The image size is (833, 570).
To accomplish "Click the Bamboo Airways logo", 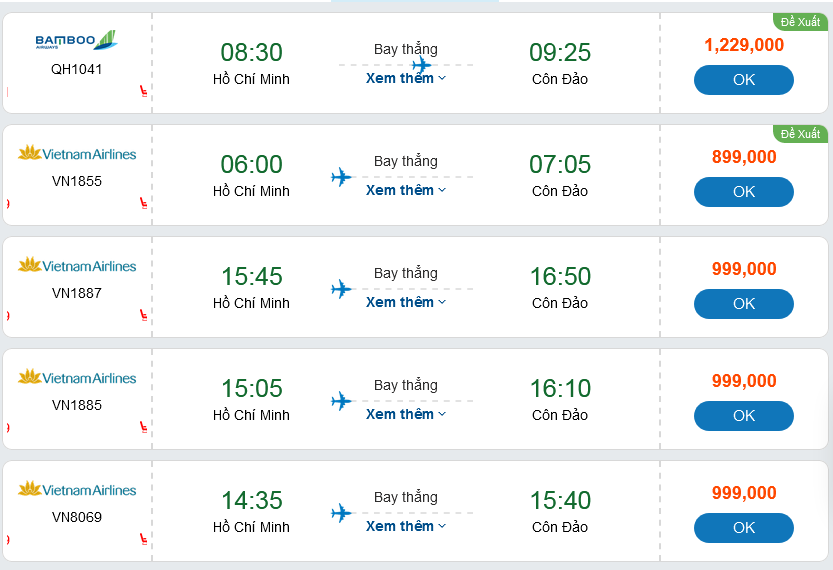I will click(77, 41).
